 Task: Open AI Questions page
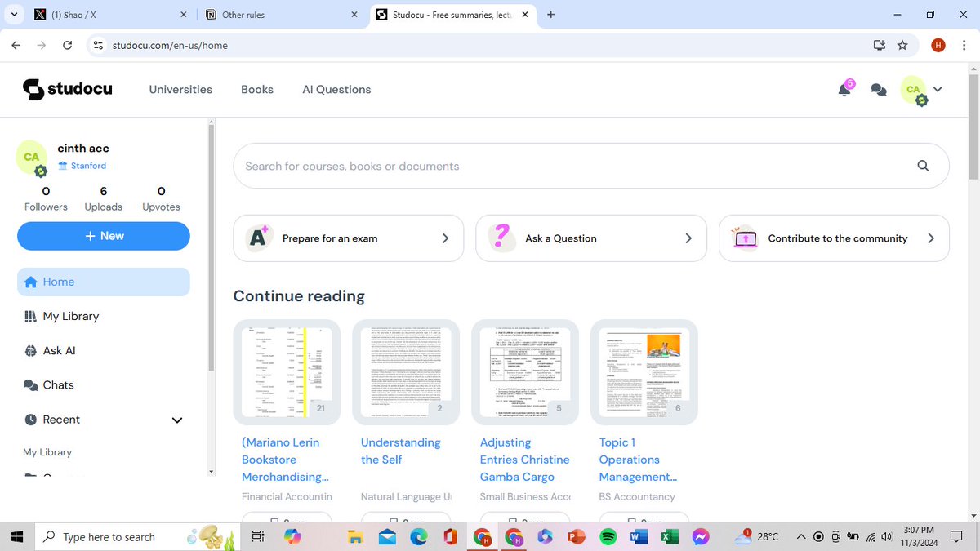pyautogui.click(x=336, y=90)
